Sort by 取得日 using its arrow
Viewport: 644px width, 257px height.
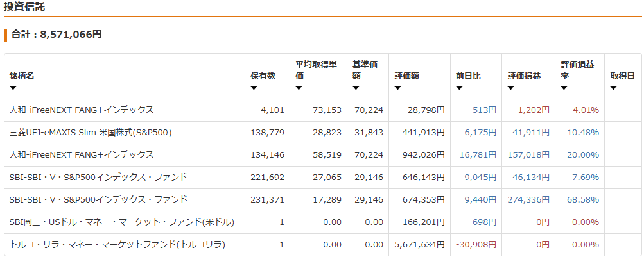[614, 88]
